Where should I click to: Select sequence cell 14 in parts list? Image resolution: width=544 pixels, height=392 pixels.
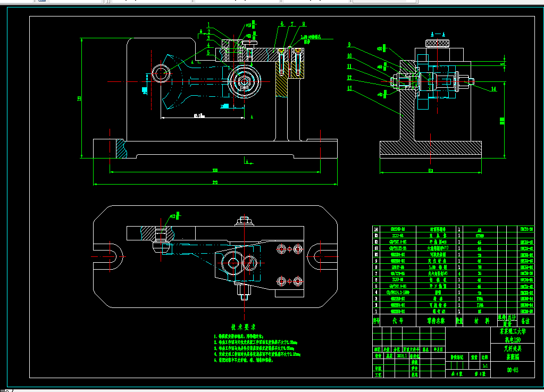(x=376, y=229)
